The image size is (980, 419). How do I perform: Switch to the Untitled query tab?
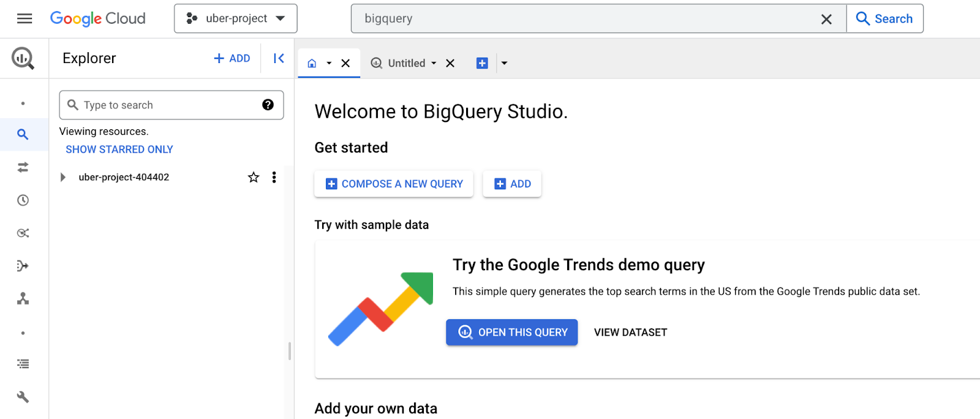click(405, 63)
